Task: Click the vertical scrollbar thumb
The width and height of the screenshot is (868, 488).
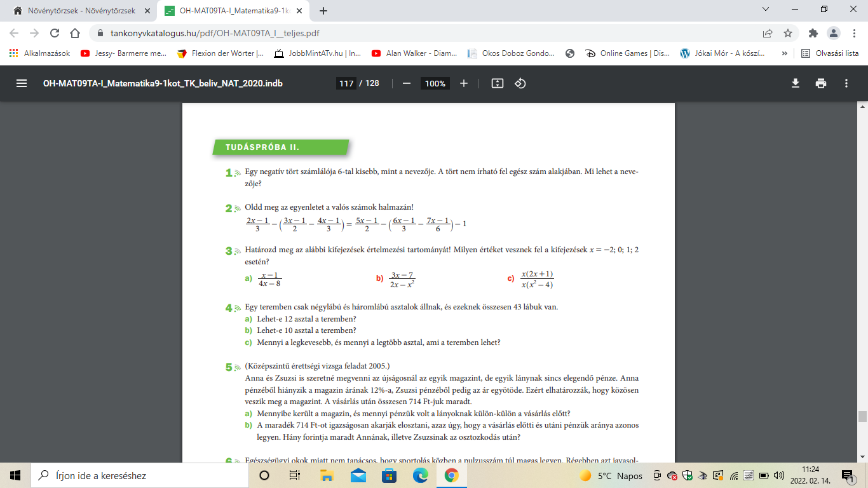Action: click(862, 416)
